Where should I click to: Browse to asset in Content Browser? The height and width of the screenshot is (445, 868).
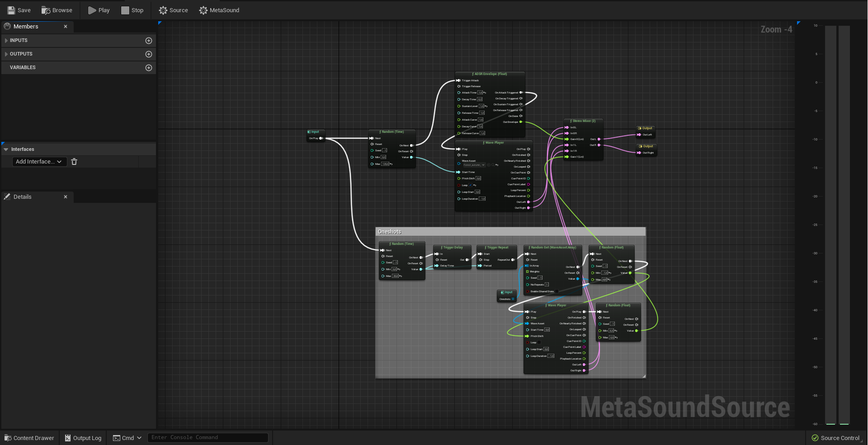57,10
